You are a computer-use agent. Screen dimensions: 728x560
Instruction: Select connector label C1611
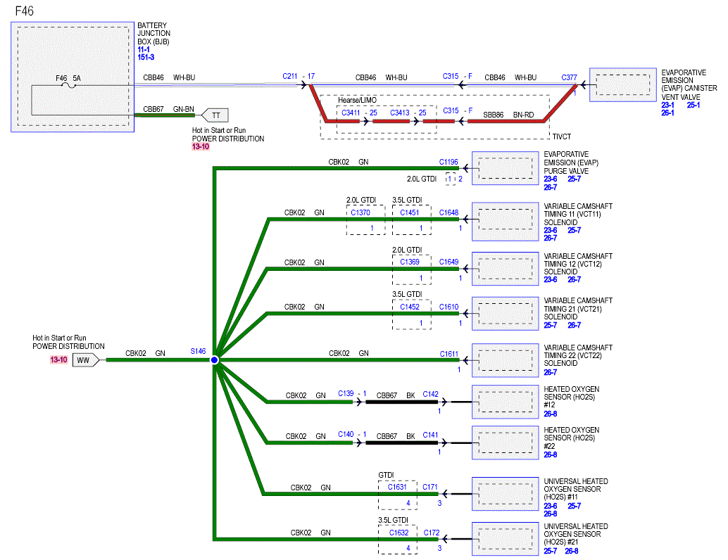[x=449, y=354]
